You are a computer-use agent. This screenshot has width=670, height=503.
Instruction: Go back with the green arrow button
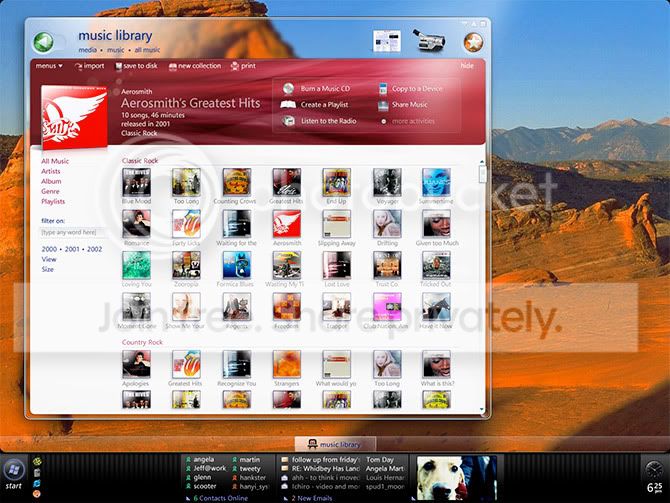(43, 42)
